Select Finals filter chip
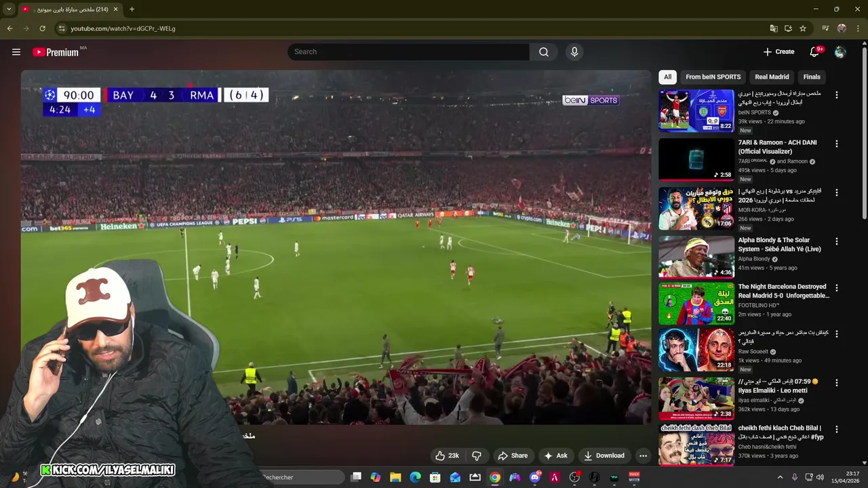868x488 pixels. [812, 77]
